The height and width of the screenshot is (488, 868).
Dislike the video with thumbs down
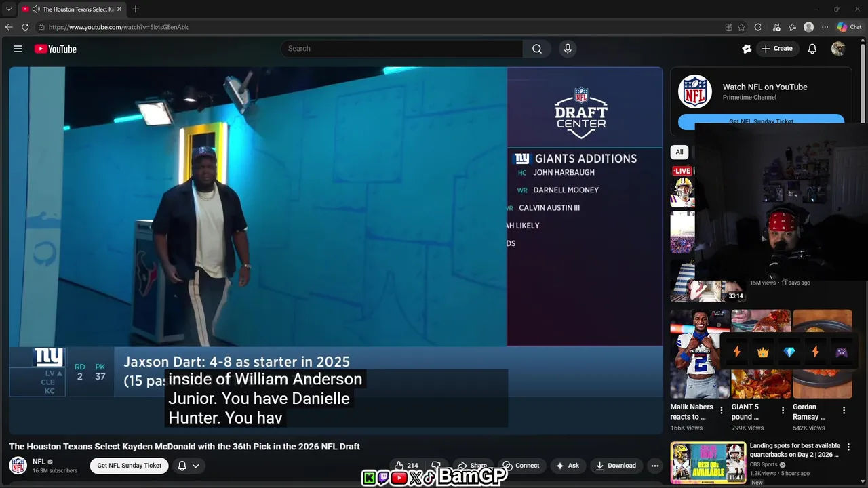click(436, 466)
